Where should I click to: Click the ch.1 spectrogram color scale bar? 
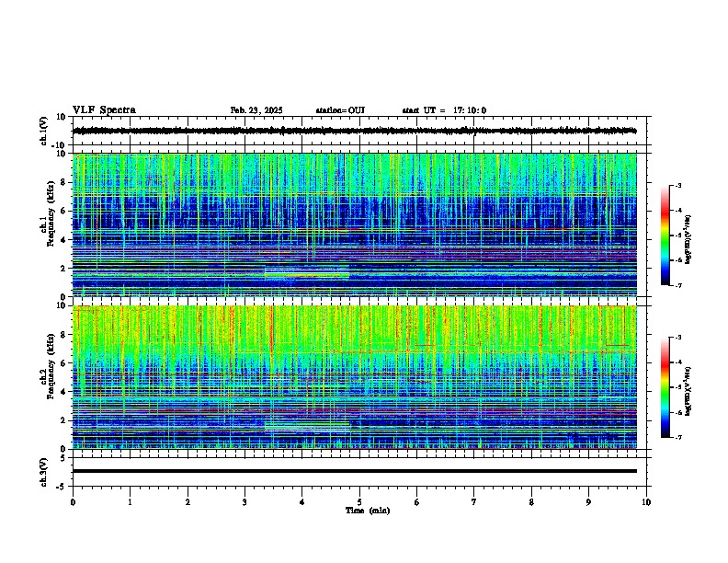click(665, 236)
